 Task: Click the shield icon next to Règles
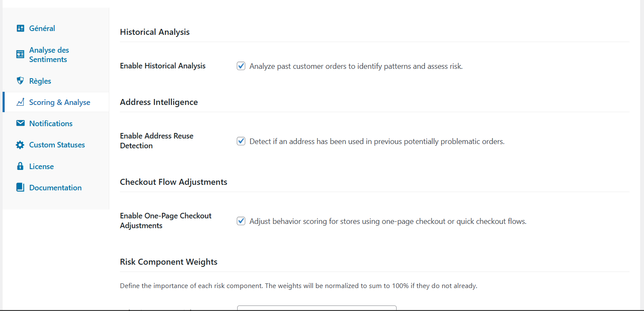[x=20, y=80]
